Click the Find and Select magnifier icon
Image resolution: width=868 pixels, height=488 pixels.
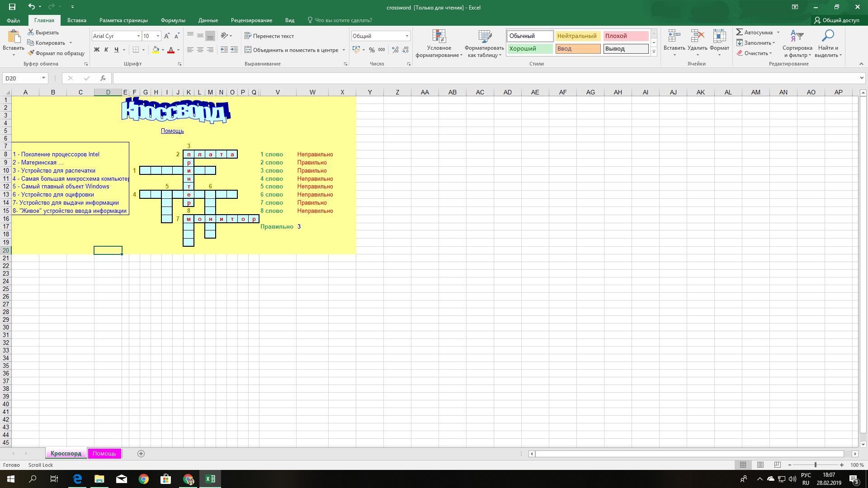tap(828, 36)
